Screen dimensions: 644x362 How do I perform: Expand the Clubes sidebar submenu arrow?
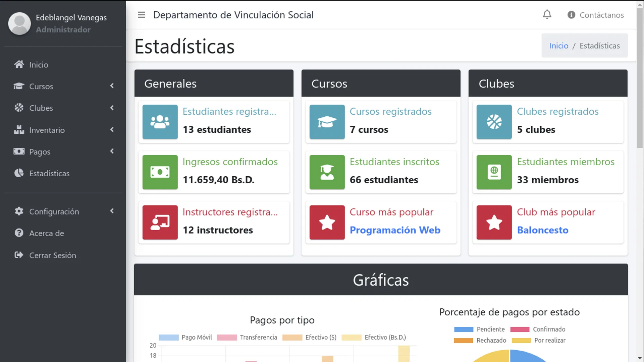pos(112,108)
